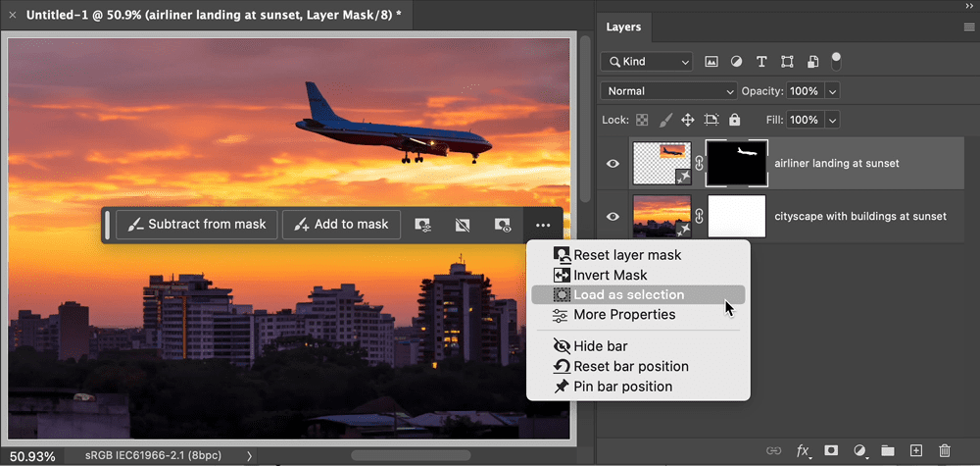
Task: Create a new group folder icon
Action: [x=888, y=449]
